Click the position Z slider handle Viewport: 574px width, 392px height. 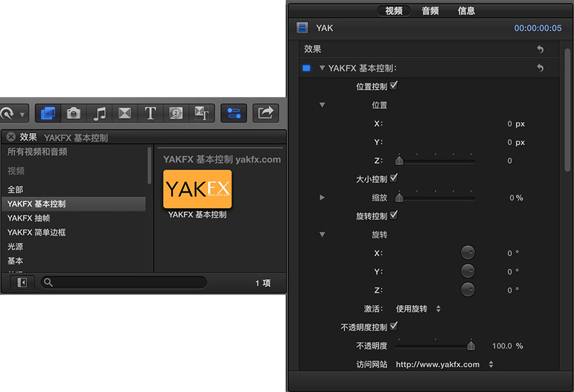[399, 160]
